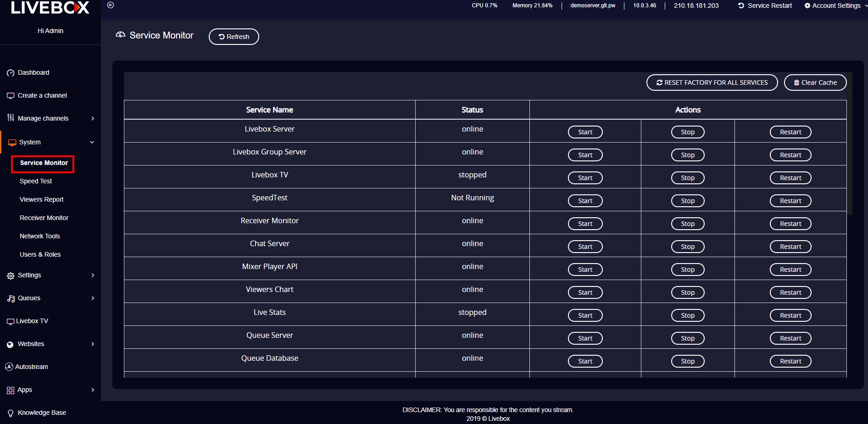The width and height of the screenshot is (868, 424).
Task: Collapse the System submenu chevron
Action: pyautogui.click(x=92, y=142)
